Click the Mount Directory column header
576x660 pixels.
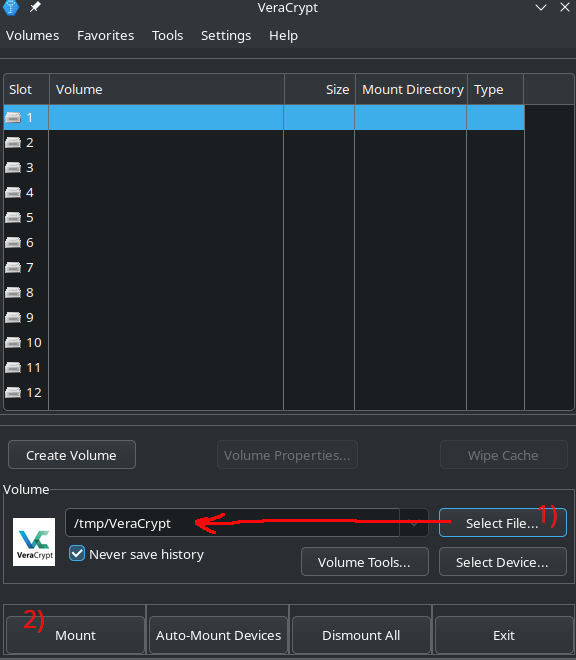click(411, 89)
